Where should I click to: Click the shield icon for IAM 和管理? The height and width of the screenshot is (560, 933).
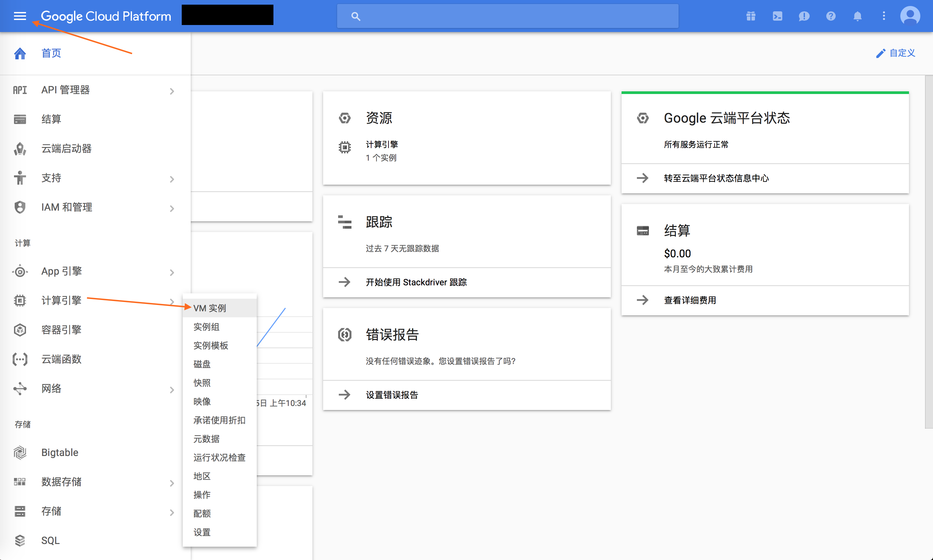click(x=20, y=207)
